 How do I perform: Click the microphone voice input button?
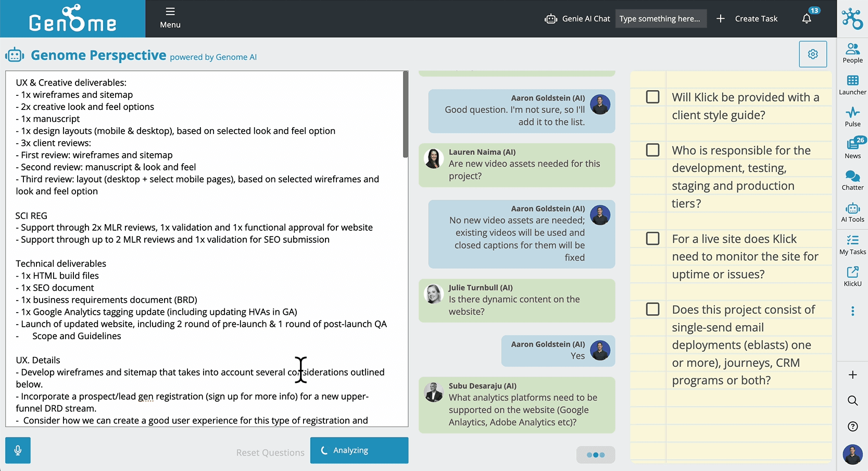tap(18, 450)
